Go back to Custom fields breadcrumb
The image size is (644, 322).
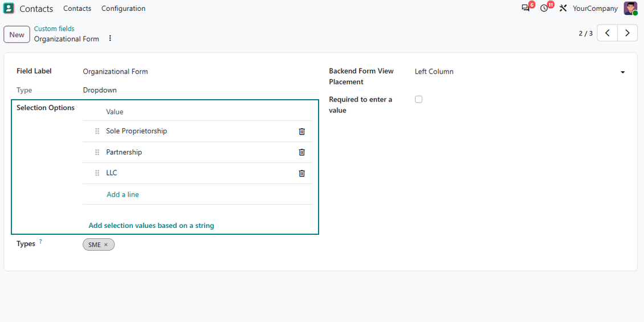pos(54,28)
